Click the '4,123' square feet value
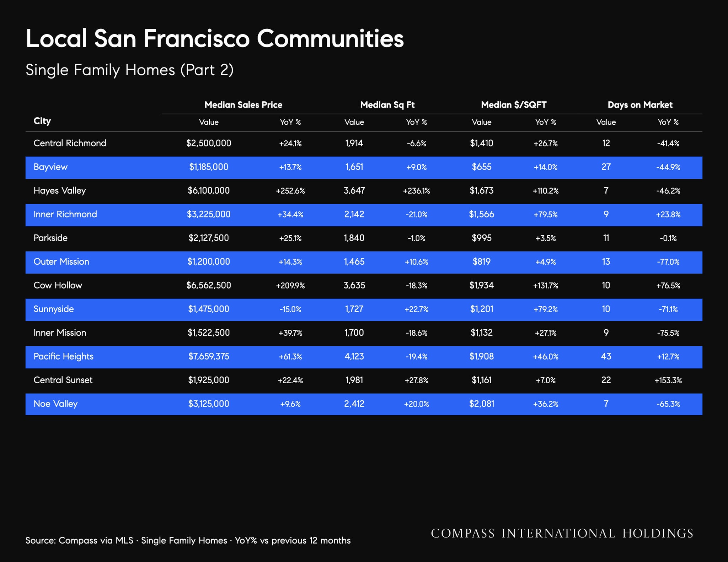 coord(354,356)
